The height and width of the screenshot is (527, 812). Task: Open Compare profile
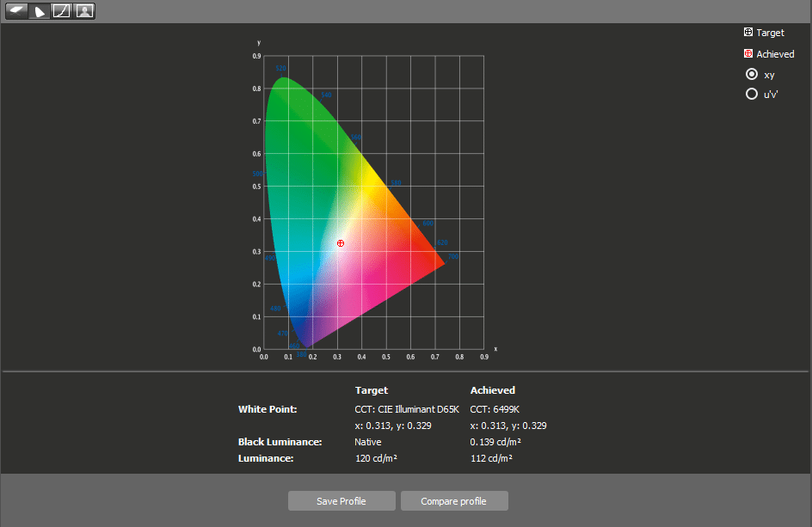tap(453, 501)
